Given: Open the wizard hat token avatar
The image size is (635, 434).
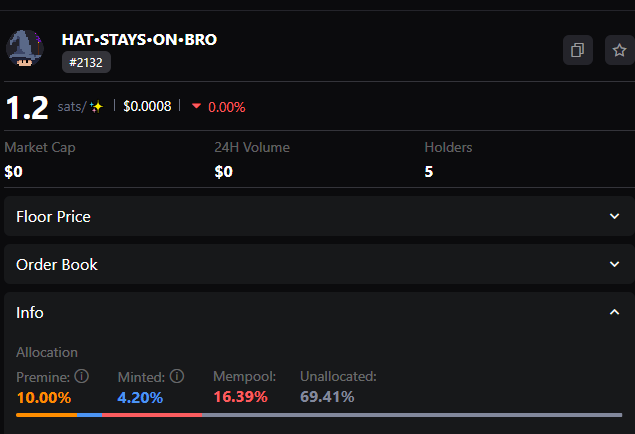Looking at the screenshot, I should coord(25,49).
